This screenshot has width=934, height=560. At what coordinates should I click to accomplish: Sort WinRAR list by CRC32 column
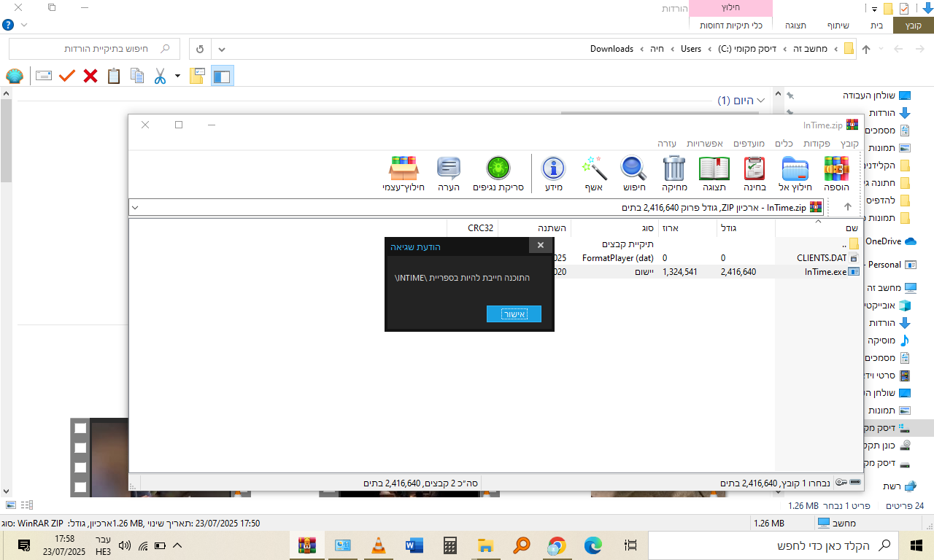[472, 228]
